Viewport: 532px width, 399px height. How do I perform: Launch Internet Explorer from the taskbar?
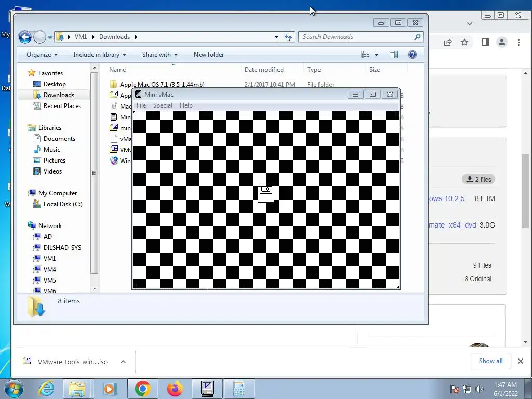tap(46, 389)
